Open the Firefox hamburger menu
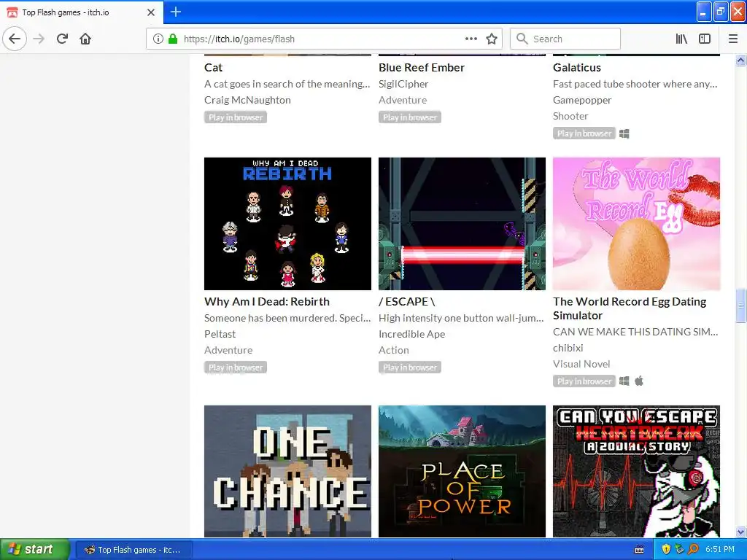 tap(733, 39)
